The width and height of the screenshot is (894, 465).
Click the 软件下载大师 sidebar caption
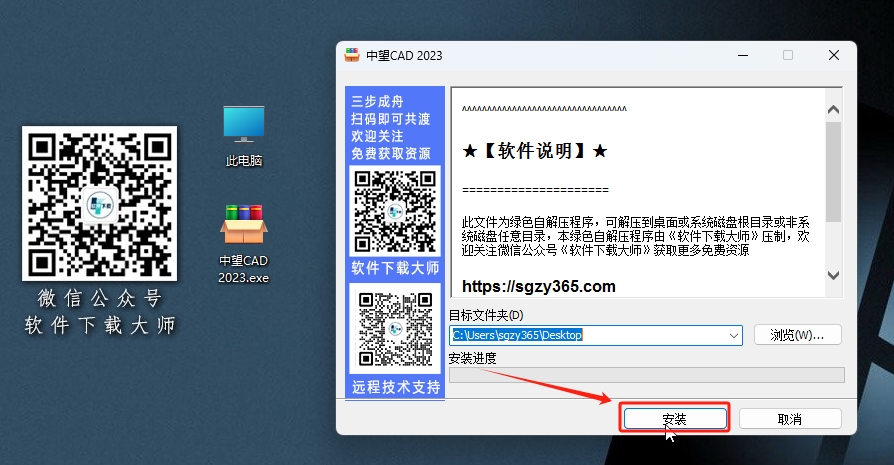point(395,268)
